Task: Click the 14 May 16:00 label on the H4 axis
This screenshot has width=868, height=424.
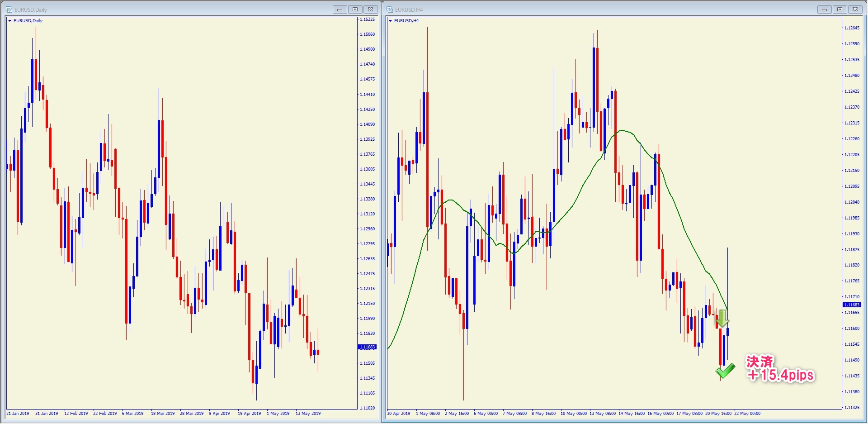Action: pos(632,414)
